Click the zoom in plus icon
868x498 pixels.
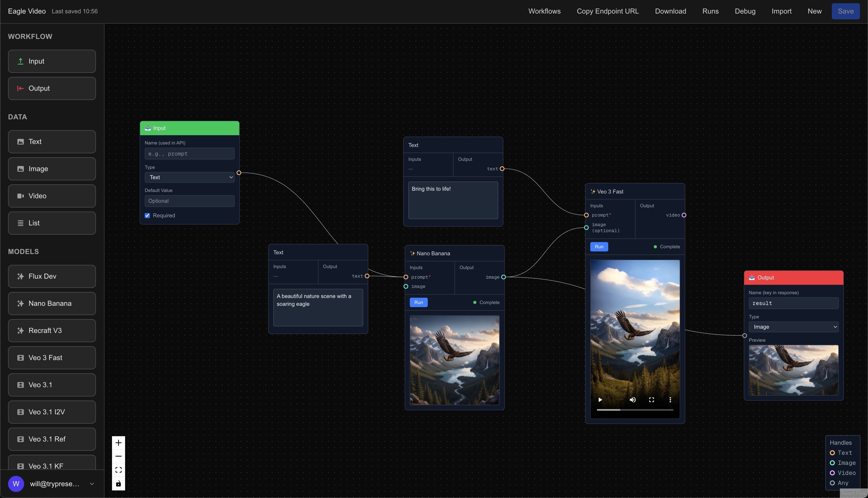click(x=118, y=442)
